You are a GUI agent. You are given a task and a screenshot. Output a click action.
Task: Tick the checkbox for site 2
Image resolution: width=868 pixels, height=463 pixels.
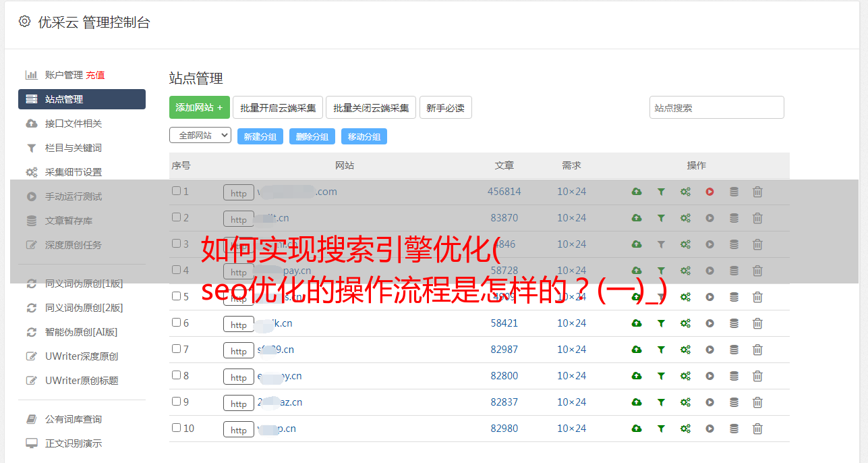point(176,217)
